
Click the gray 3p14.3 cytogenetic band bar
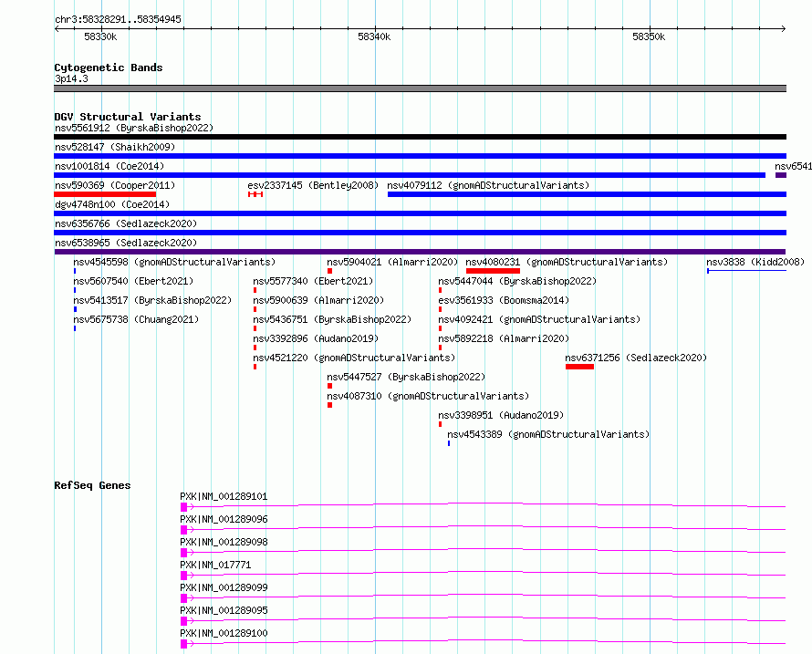(x=420, y=88)
